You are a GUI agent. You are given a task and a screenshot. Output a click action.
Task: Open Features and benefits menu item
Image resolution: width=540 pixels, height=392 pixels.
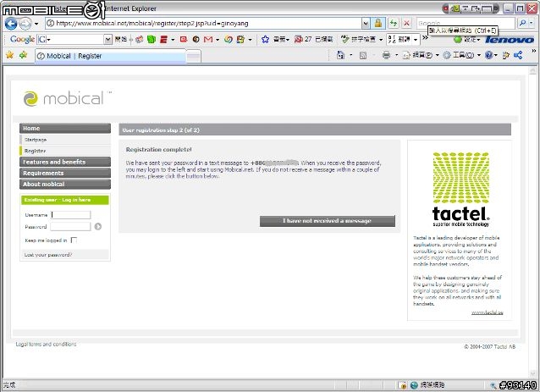(65, 162)
